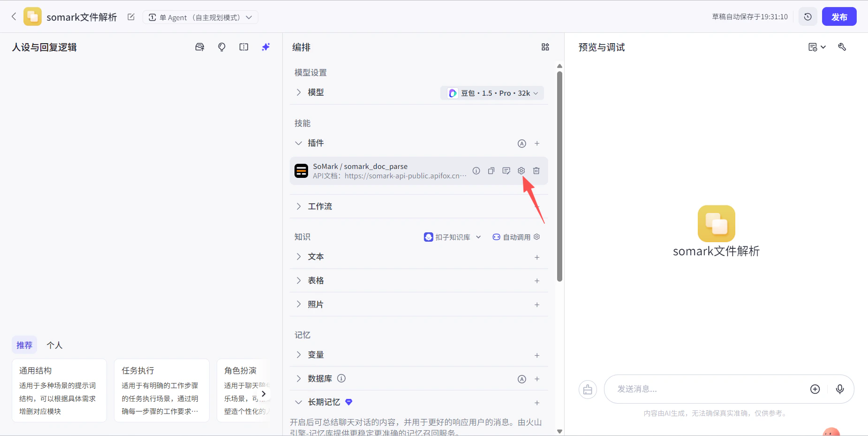Click the lock icon near message input

tap(588, 389)
